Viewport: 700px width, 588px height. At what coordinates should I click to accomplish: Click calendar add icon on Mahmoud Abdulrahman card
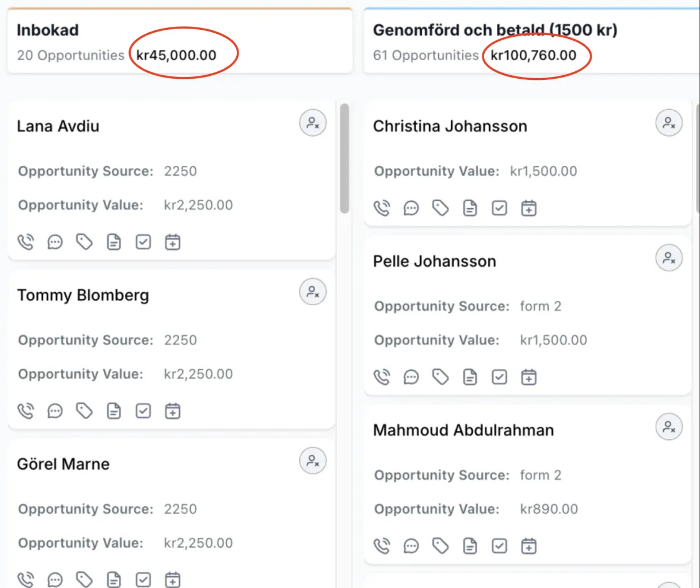pyautogui.click(x=528, y=547)
